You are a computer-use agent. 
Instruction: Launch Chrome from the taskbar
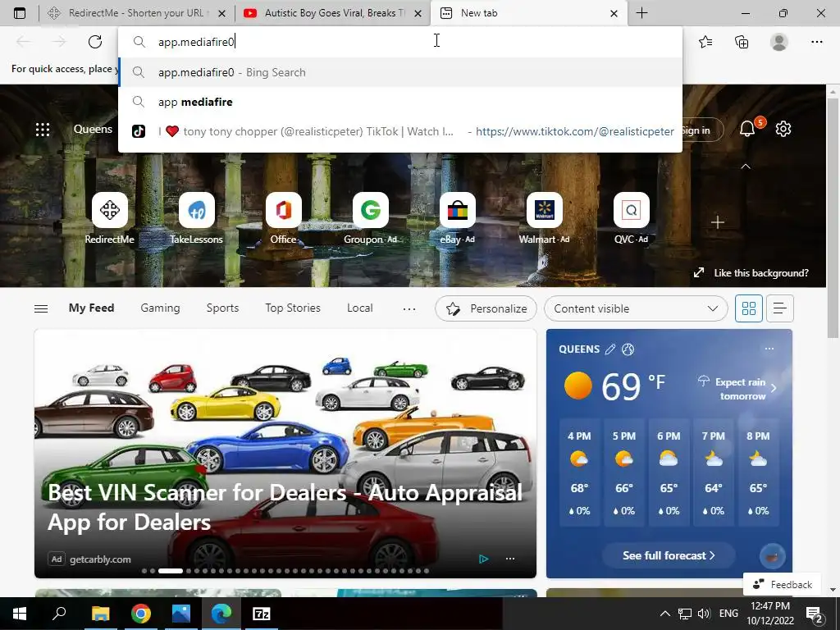pyautogui.click(x=141, y=614)
